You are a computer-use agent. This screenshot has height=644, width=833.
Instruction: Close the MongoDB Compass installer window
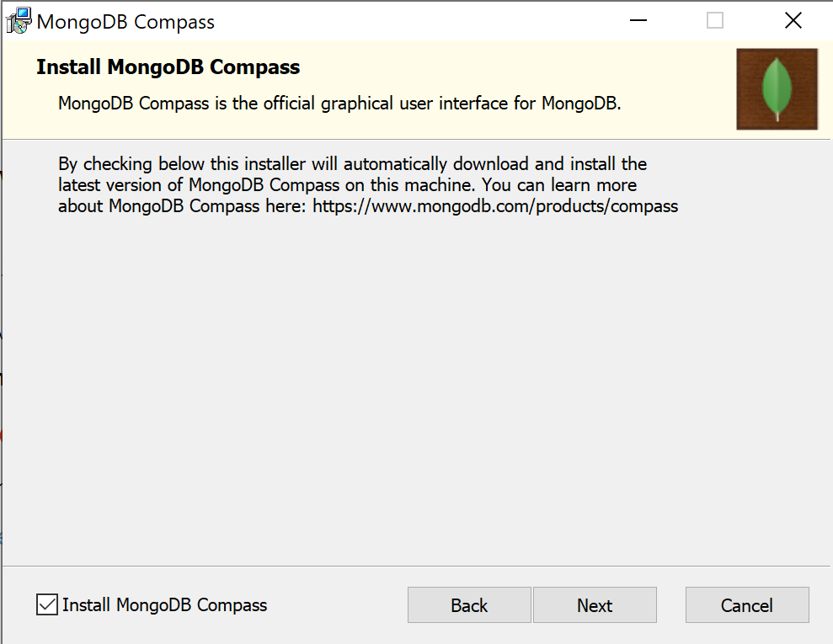point(793,21)
